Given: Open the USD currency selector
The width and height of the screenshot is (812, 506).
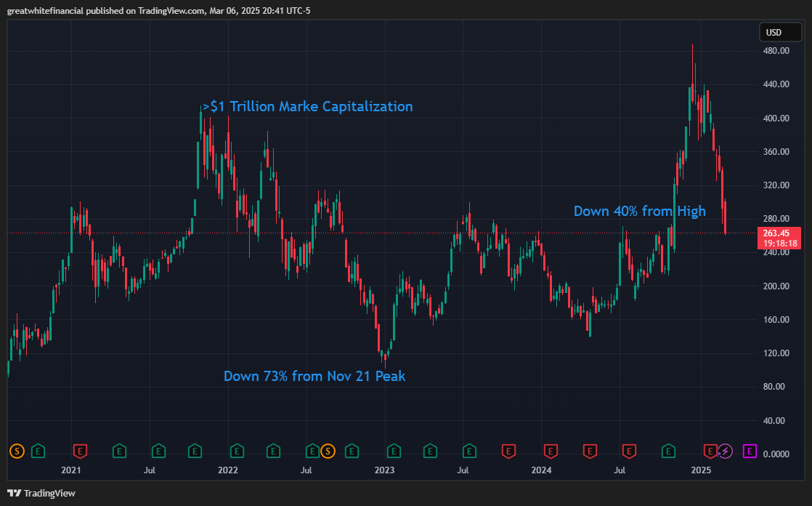Looking at the screenshot, I should [781, 32].
